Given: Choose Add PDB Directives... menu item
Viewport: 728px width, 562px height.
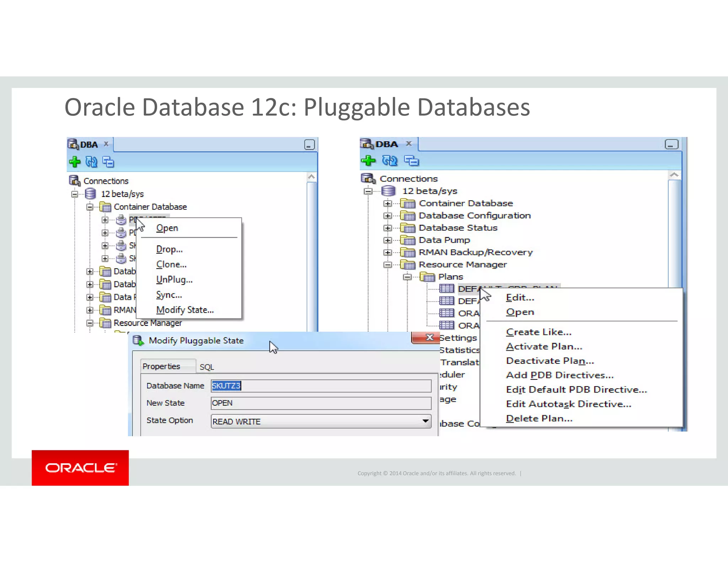Looking at the screenshot, I should coord(560,375).
